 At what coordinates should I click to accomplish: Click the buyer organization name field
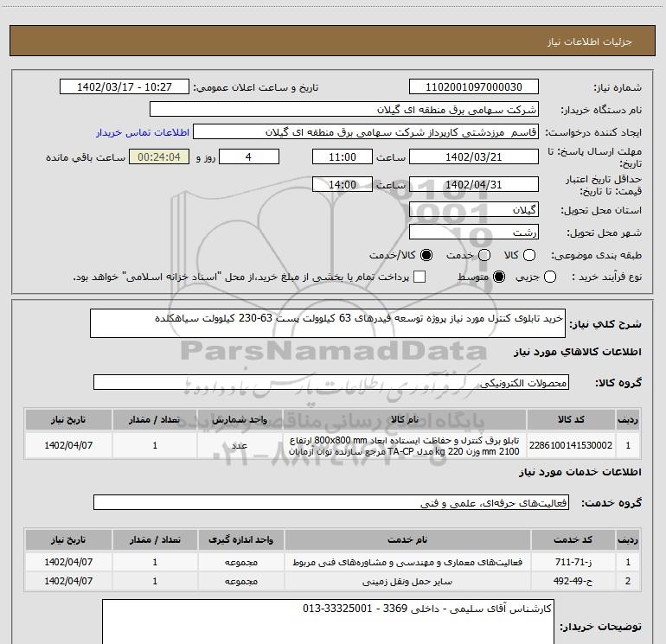[344, 110]
